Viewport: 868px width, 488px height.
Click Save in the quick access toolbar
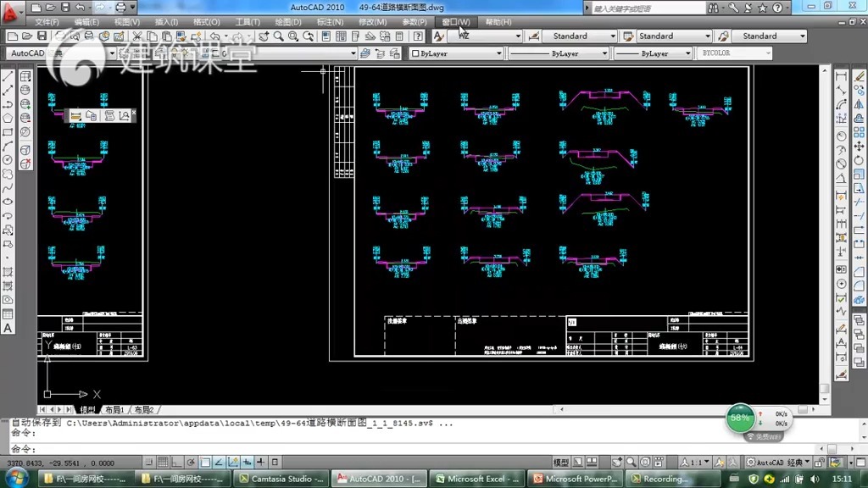click(x=65, y=8)
